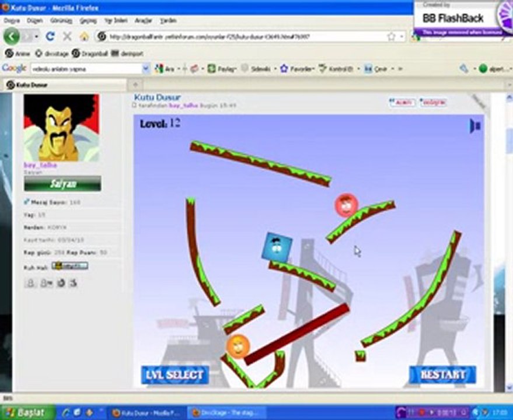
Task: Click the orange ball character
Action: tap(238, 346)
